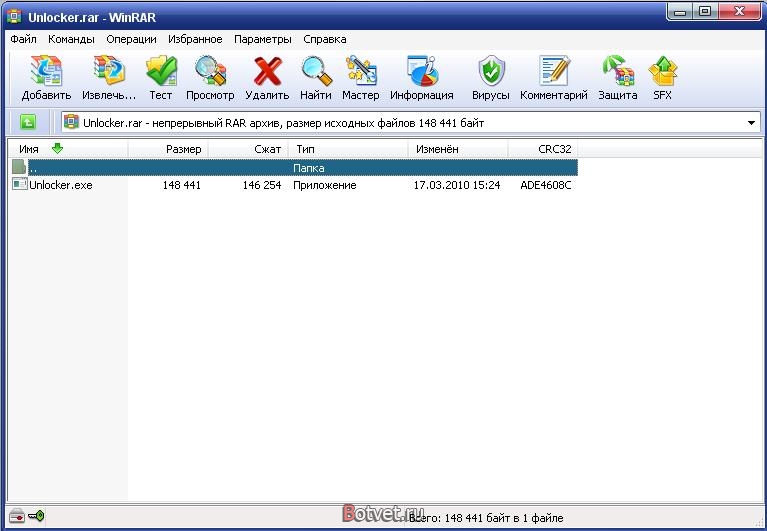Show archive Информация icon
This screenshot has height=531, width=767.
(422, 71)
